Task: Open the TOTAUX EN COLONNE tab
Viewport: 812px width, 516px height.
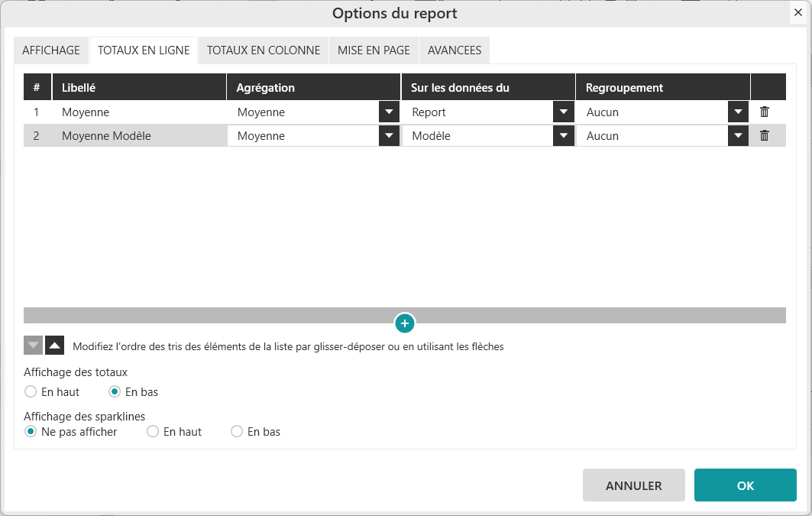Action: click(x=264, y=50)
